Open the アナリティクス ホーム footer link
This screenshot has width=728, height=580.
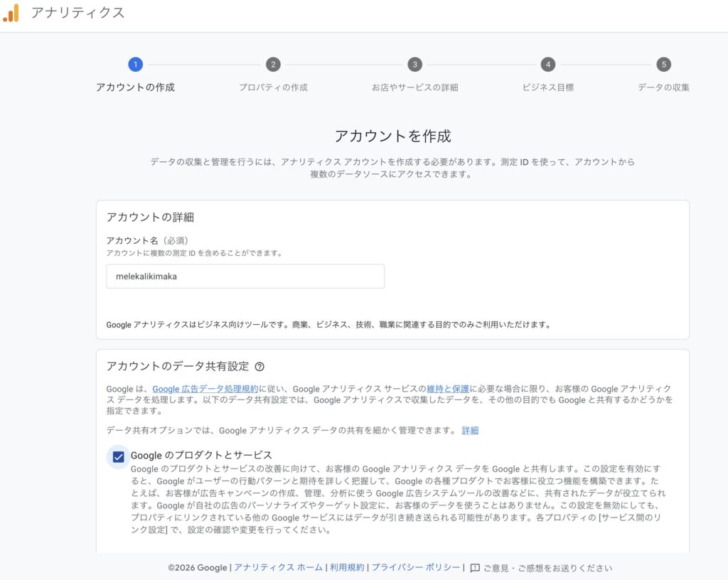coord(278,568)
